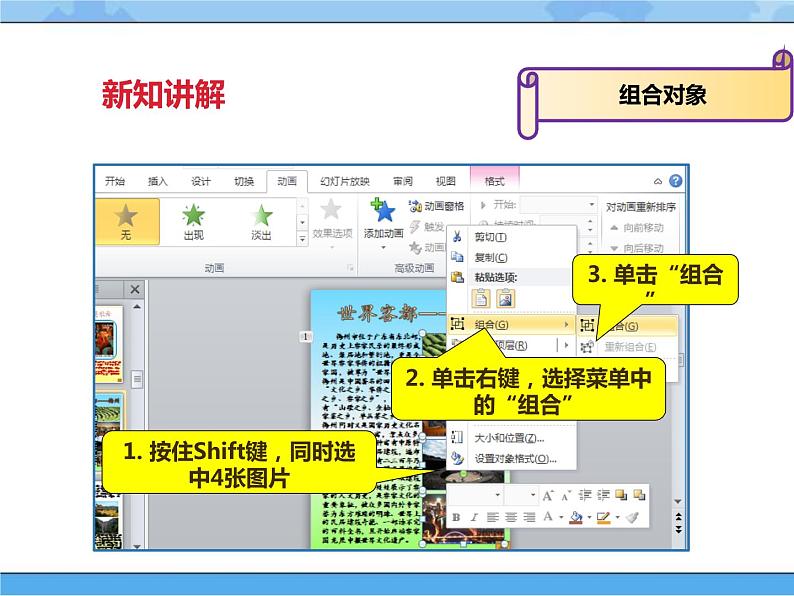Viewport: 794px width, 596px height.
Task: Click the thumbnail pane scrollbar handle
Action: (x=137, y=379)
